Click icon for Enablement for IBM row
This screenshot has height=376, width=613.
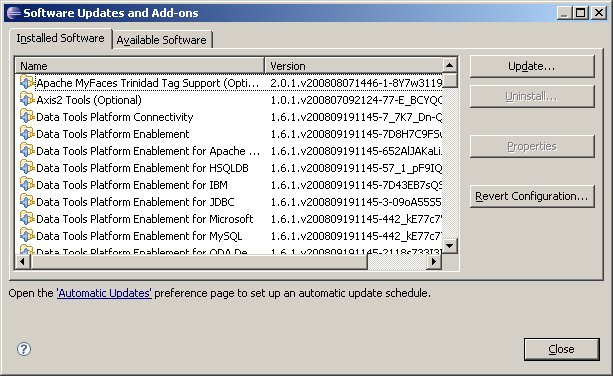point(27,184)
